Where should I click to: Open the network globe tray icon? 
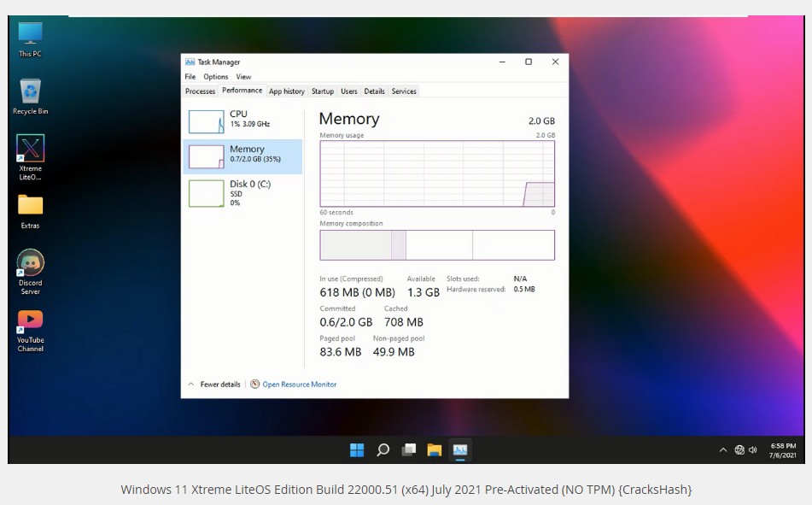(739, 450)
